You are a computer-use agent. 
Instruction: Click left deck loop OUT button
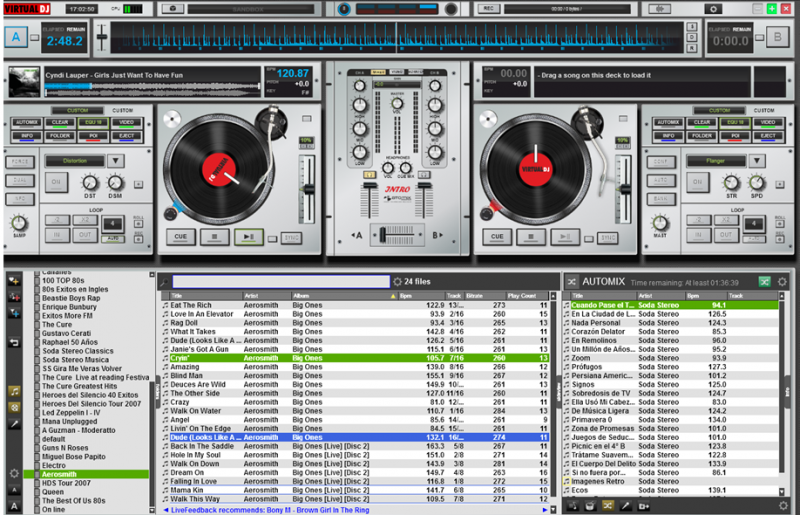coord(85,235)
